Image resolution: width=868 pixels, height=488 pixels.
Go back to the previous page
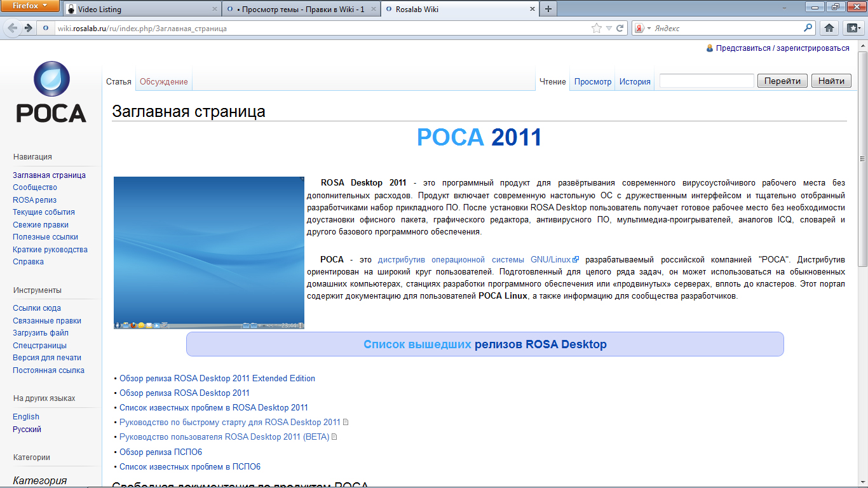tap(13, 28)
